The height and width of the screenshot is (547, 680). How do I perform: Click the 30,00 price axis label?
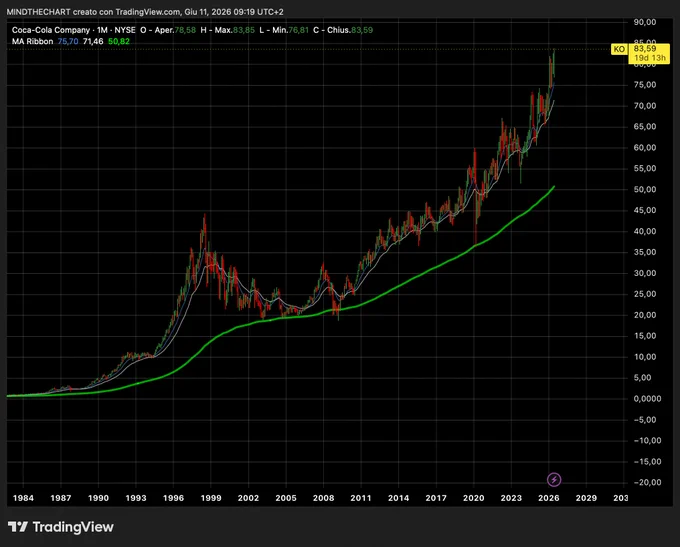tap(645, 273)
